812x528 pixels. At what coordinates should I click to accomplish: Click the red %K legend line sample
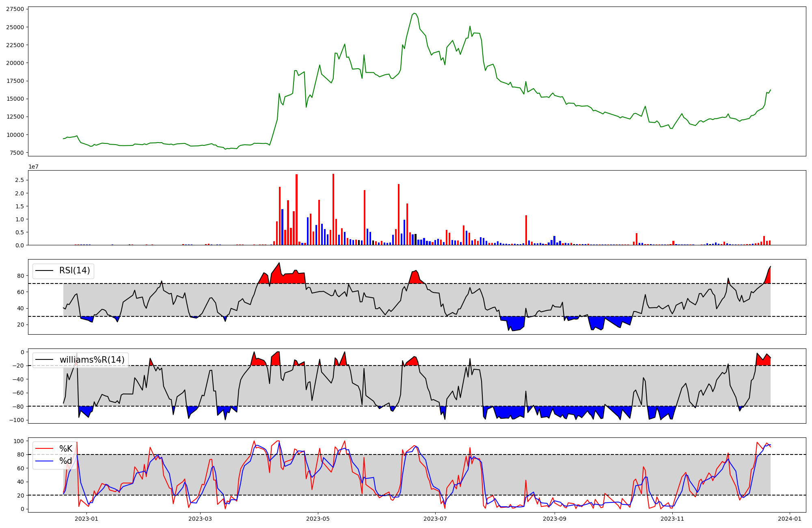(44, 449)
